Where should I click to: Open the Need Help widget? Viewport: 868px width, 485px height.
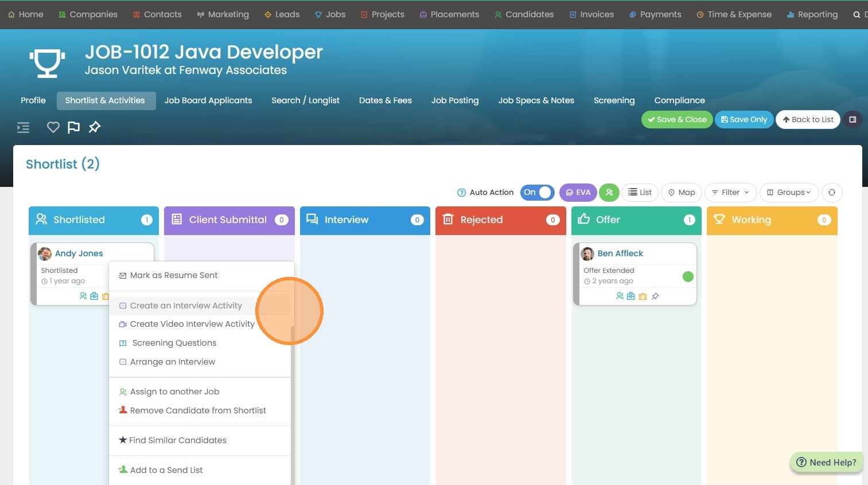(x=826, y=463)
